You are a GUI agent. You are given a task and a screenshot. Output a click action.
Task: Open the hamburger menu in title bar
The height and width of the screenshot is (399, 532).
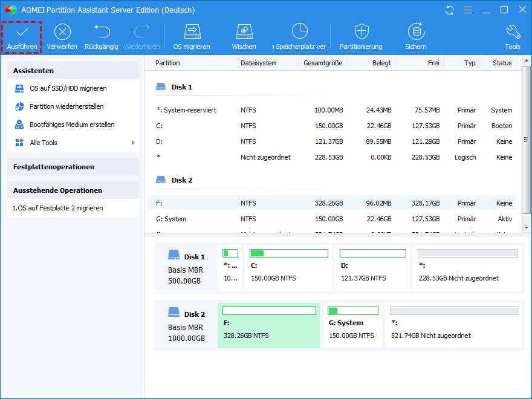coord(468,10)
